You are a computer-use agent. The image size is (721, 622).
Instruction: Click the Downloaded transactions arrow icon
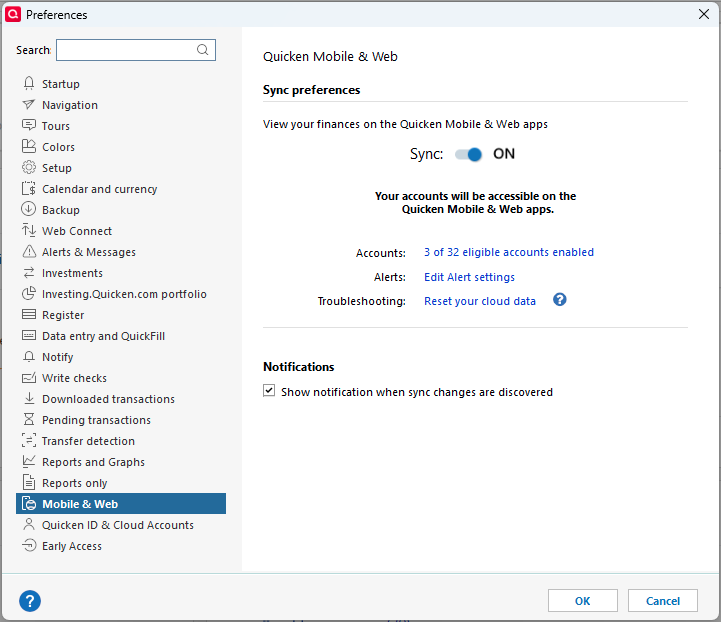29,398
